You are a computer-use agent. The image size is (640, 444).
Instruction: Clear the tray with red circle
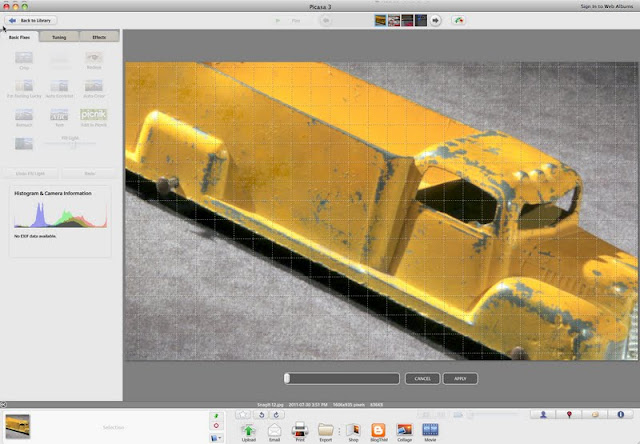216,426
